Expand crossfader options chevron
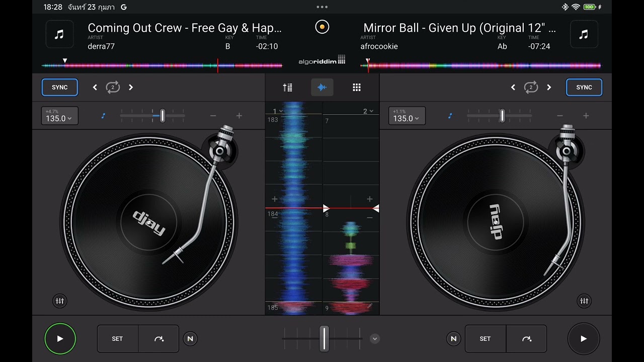644x362 pixels. pyautogui.click(x=374, y=339)
